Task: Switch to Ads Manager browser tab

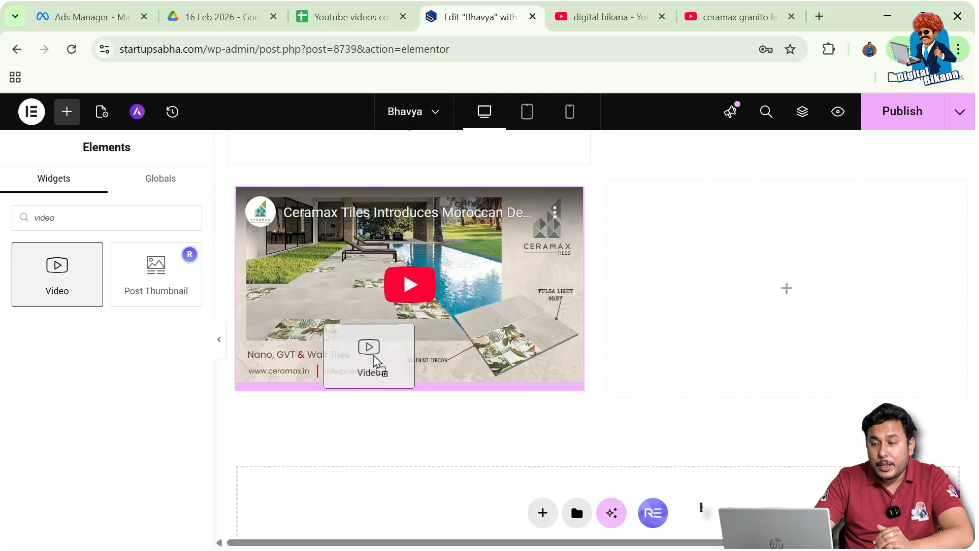Action: pos(92,17)
